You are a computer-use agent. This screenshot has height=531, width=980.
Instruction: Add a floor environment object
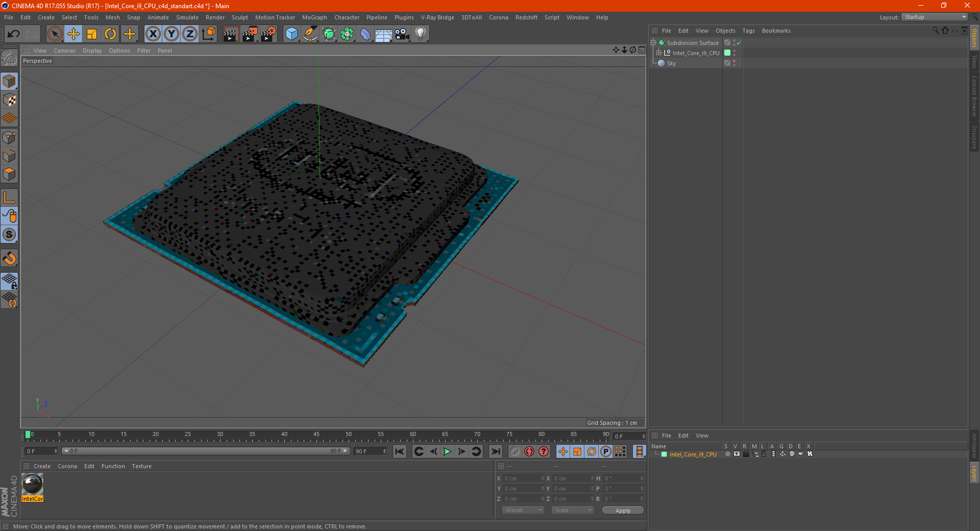(384, 34)
